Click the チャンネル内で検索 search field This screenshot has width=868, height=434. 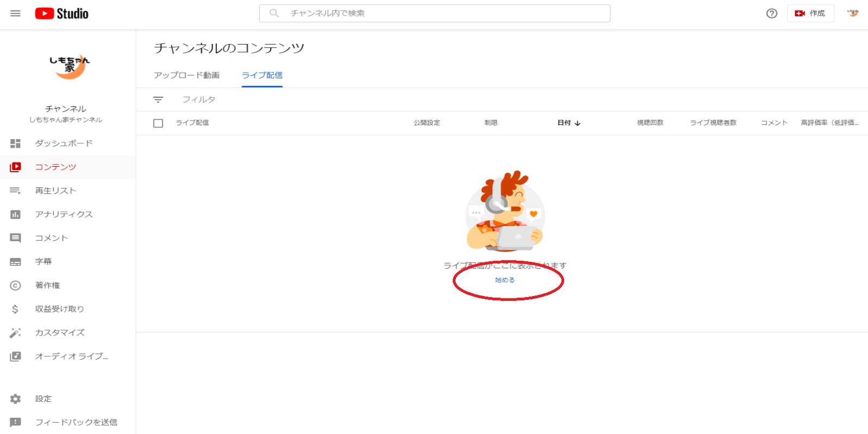click(435, 14)
